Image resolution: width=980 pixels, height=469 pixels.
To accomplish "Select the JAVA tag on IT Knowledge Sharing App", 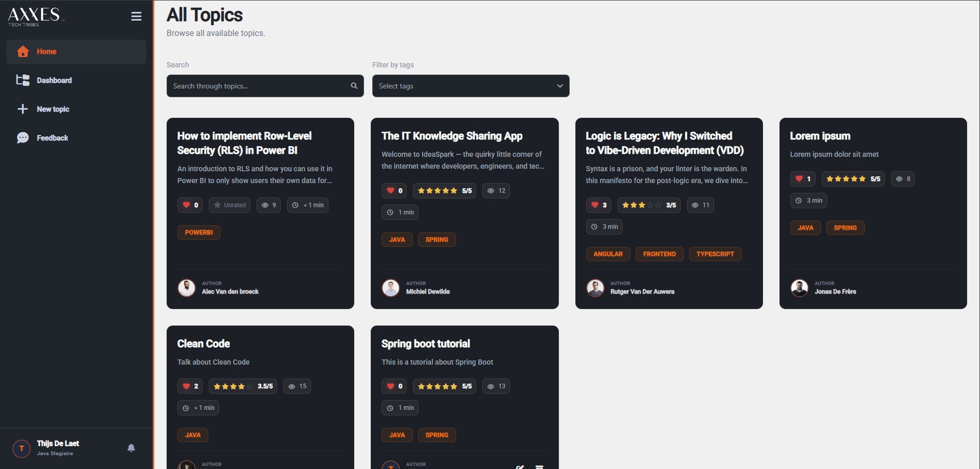I will (x=397, y=240).
